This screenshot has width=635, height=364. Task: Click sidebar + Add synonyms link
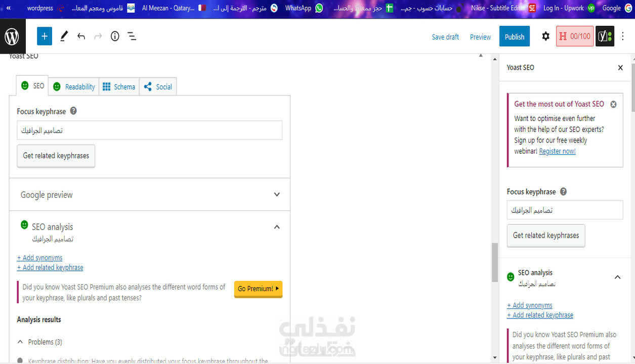coord(530,305)
